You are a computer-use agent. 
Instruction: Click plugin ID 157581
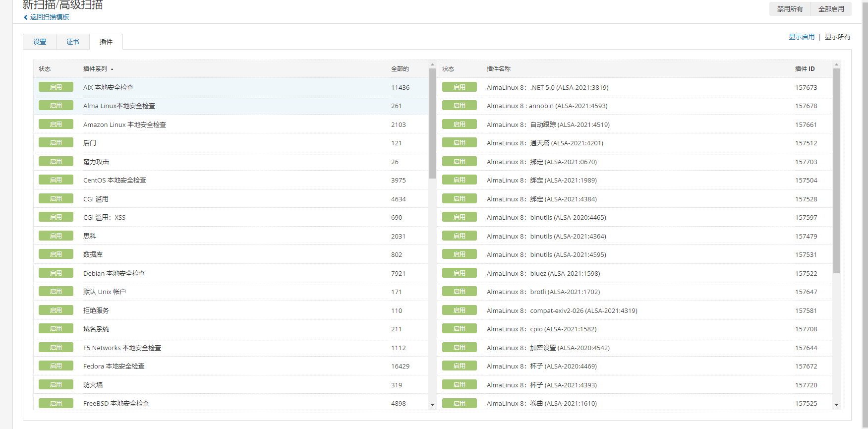coord(806,310)
